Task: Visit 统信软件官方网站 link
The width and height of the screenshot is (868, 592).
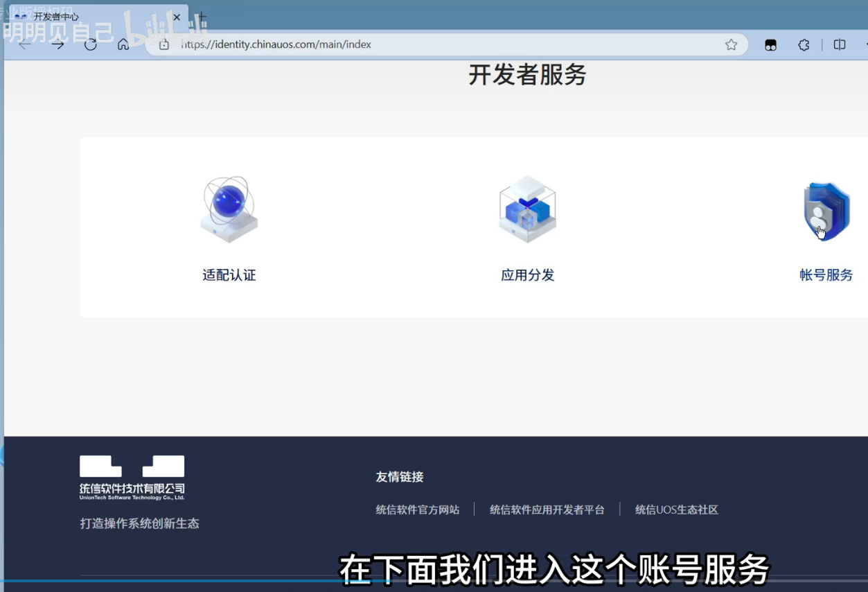Action: point(418,510)
